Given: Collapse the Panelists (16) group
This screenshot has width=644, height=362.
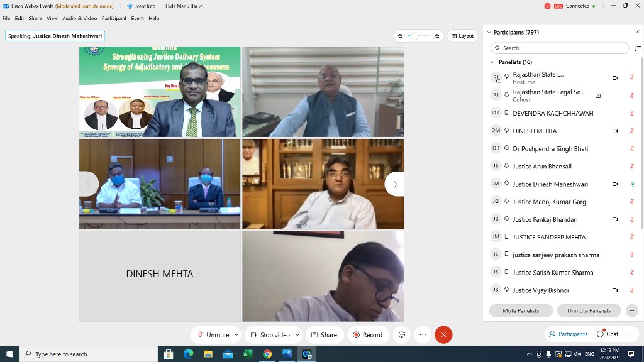Looking at the screenshot, I should (x=492, y=62).
